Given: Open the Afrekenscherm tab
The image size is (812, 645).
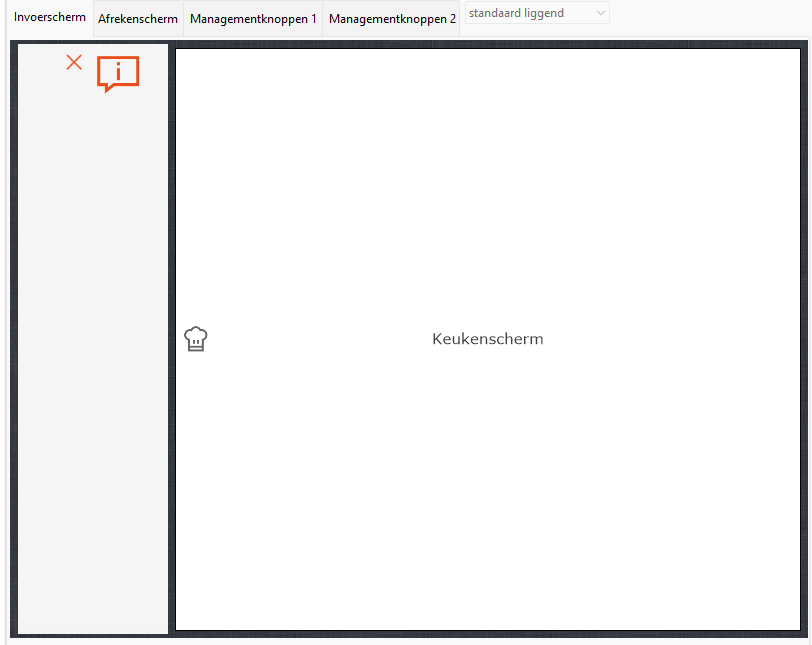Looking at the screenshot, I should coord(138,19).
